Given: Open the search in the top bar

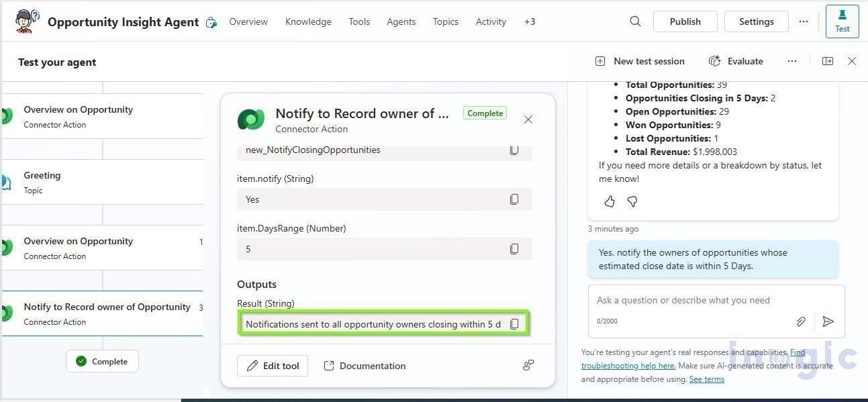Looking at the screenshot, I should pos(634,21).
